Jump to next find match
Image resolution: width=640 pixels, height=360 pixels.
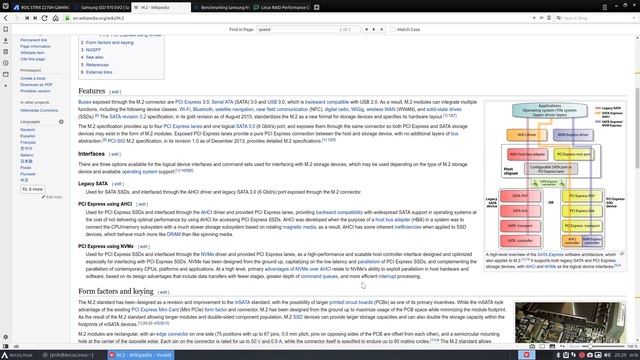point(373,29)
